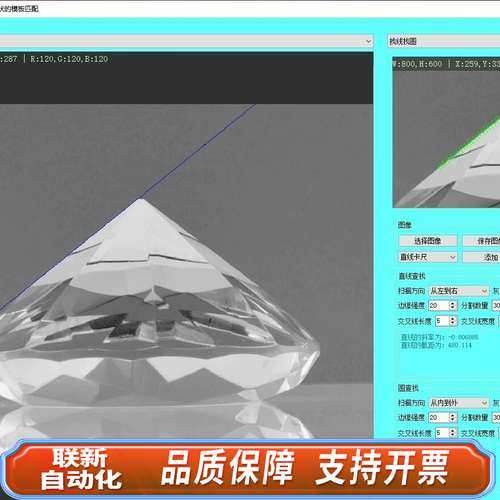Screen dimensions: 500x500
Task: Click the 边缘强度 spinner arrows in the circle search section
Action: coord(453,417)
